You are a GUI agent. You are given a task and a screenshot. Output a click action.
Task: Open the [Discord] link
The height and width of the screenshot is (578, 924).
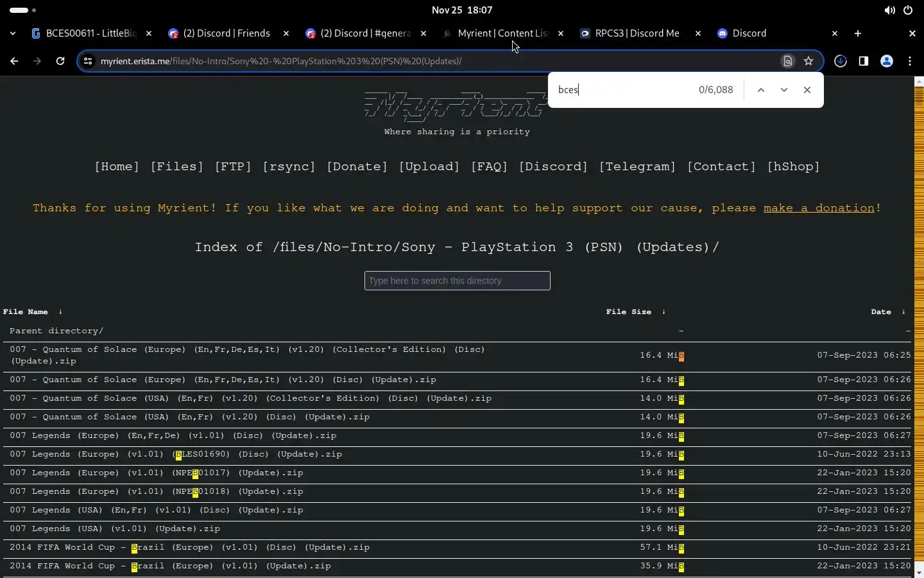(553, 166)
